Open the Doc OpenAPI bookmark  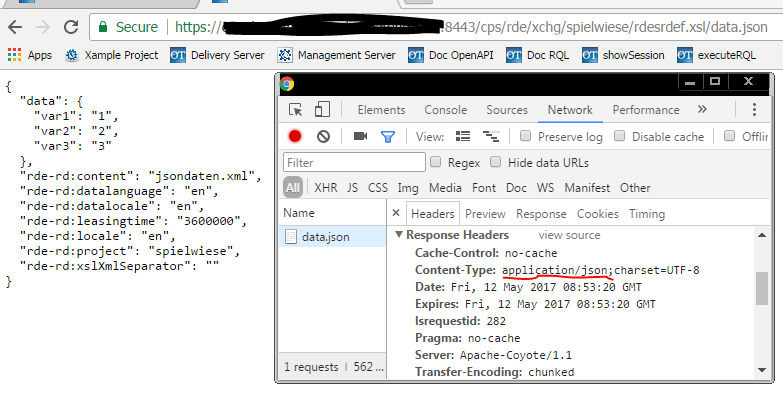450,55
